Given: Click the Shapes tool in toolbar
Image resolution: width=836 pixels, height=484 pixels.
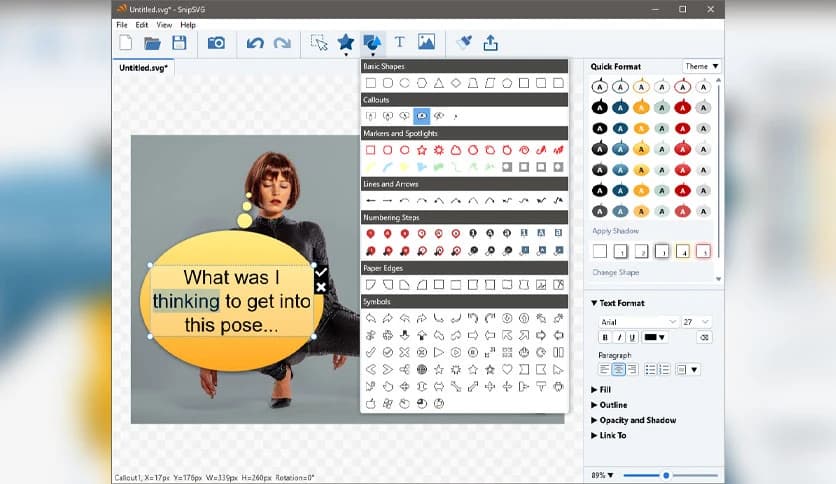Looking at the screenshot, I should (372, 43).
